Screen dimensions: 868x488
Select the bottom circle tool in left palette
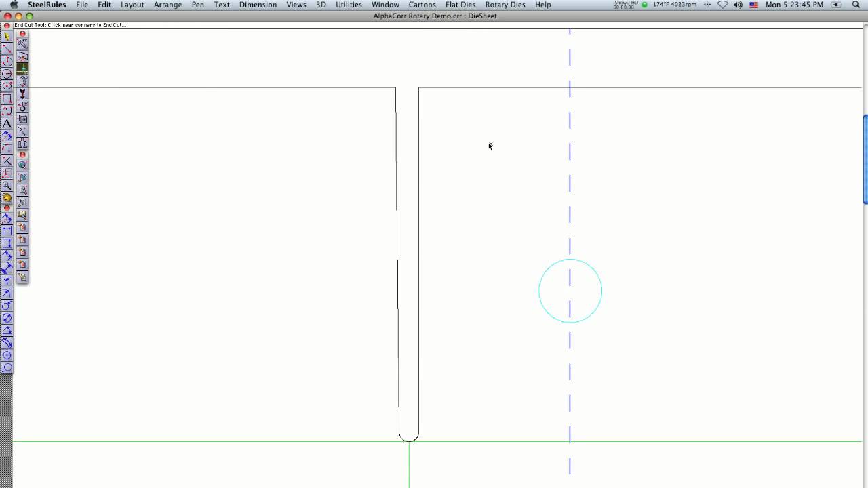click(7, 367)
